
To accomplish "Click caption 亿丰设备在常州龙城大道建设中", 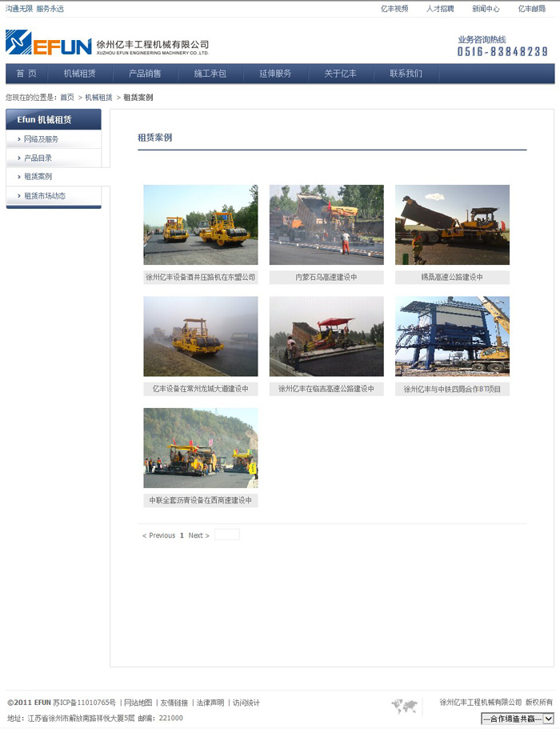I will (200, 389).
